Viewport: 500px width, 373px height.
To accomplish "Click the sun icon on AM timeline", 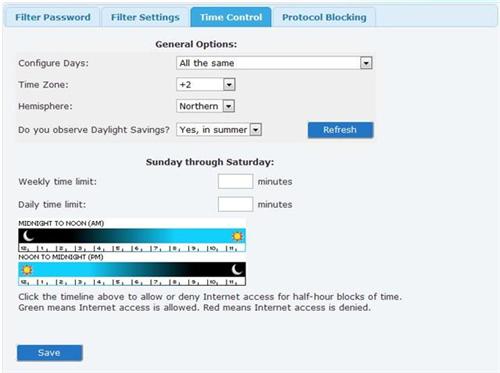I will tap(237, 236).
